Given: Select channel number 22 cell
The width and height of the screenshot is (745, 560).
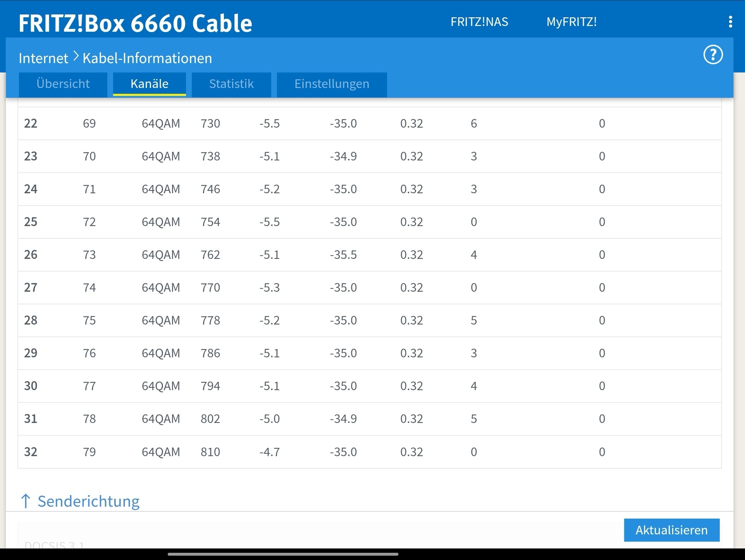Looking at the screenshot, I should [x=31, y=123].
